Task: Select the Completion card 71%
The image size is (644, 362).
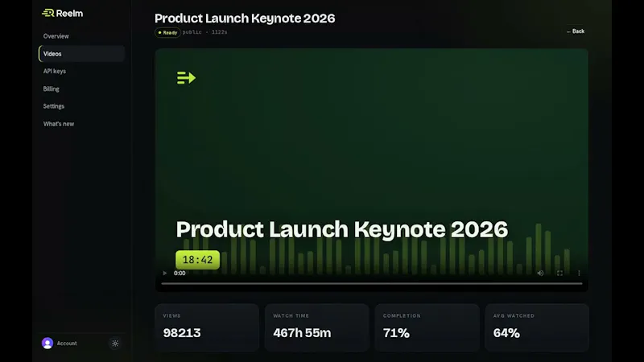Action: click(427, 327)
